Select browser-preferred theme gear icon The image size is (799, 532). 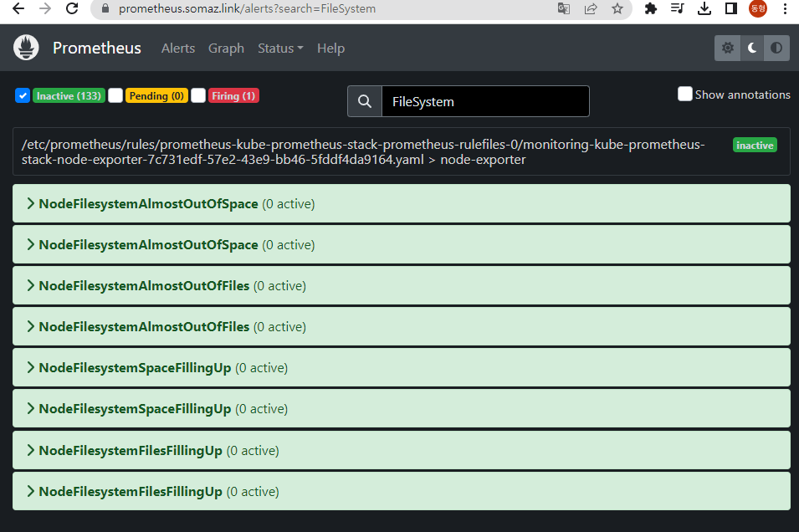[x=728, y=48]
